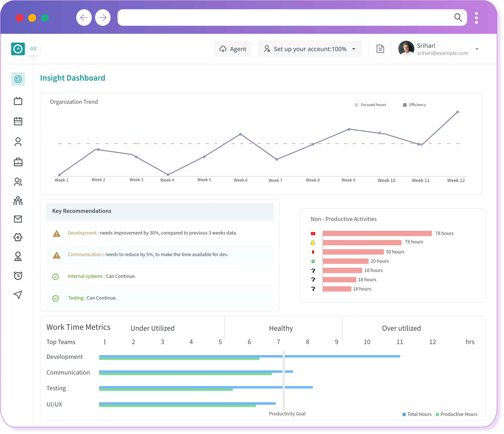Click the Insight Dashboard title
504x434 pixels.
[73, 78]
